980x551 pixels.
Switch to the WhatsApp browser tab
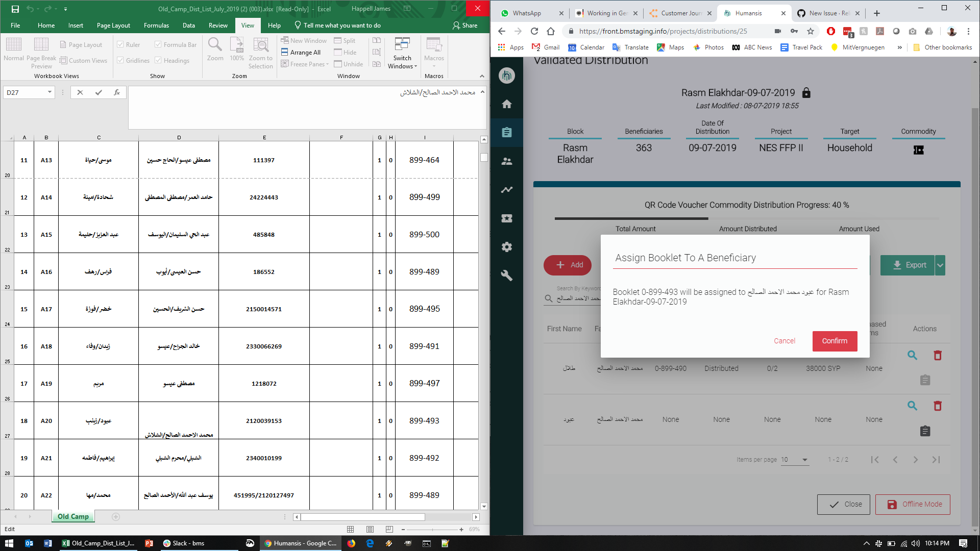(527, 13)
